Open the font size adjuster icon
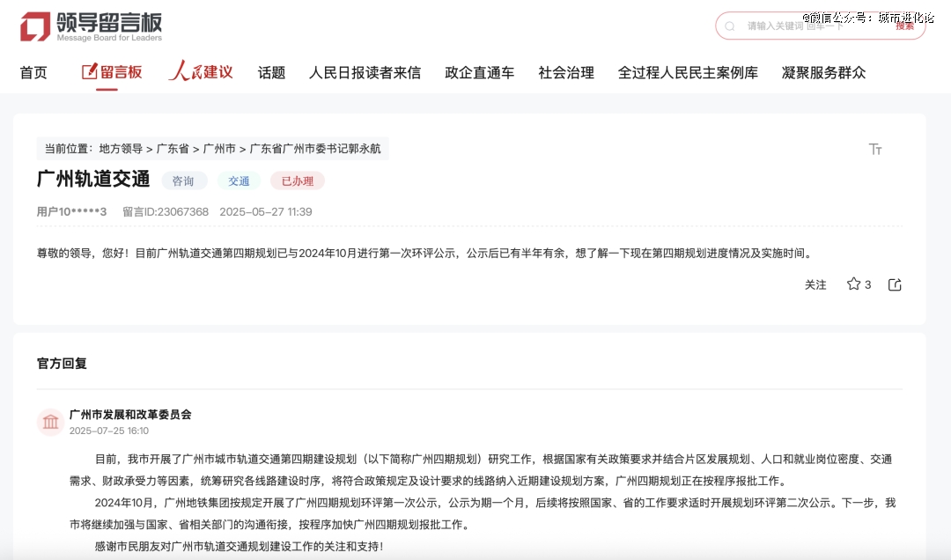 pos(875,150)
